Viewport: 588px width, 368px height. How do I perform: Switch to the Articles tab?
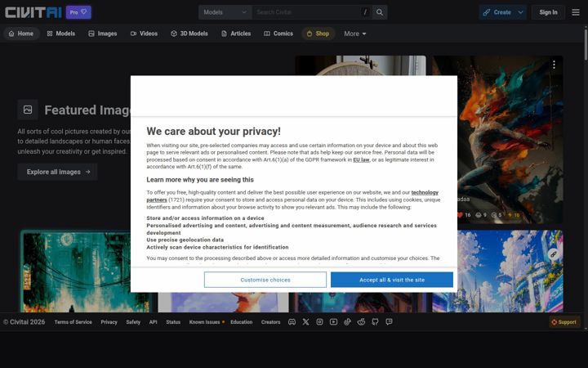(236, 34)
